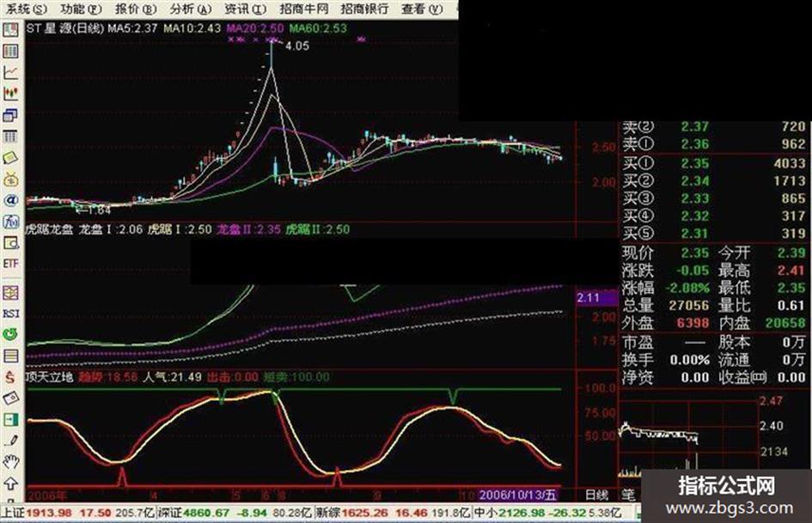Viewport: 812px width, 523px height.
Task: Open the table report icon
Action: coord(11,137)
